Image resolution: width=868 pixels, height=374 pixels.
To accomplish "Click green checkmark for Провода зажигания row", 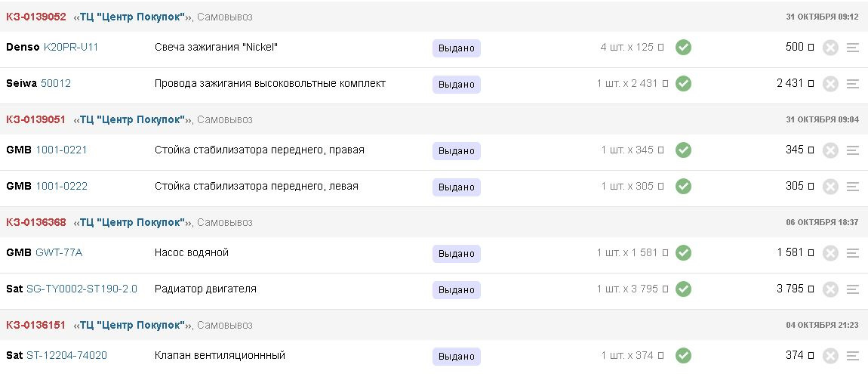I will (683, 84).
